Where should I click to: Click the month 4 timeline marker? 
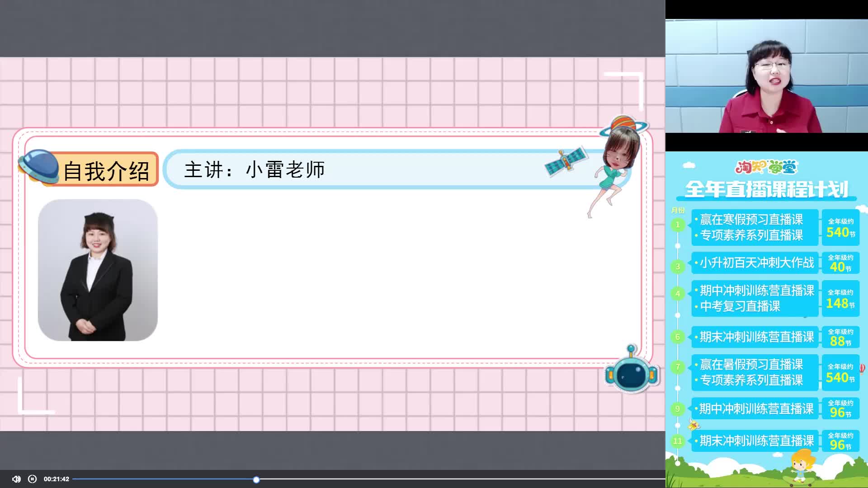point(678,294)
